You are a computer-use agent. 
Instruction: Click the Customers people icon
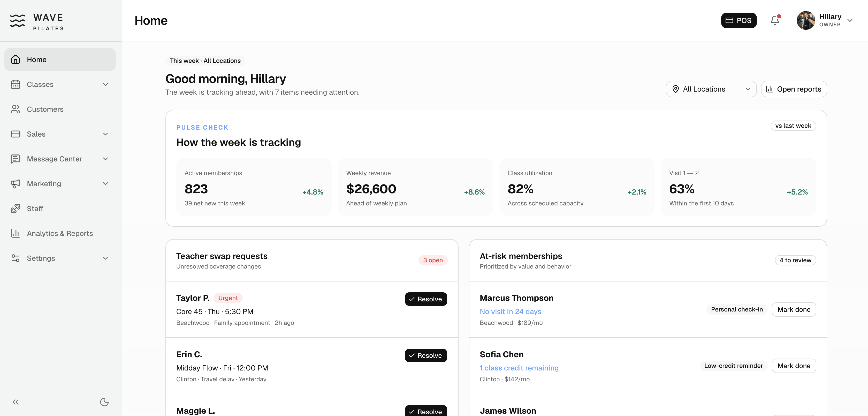click(x=16, y=109)
